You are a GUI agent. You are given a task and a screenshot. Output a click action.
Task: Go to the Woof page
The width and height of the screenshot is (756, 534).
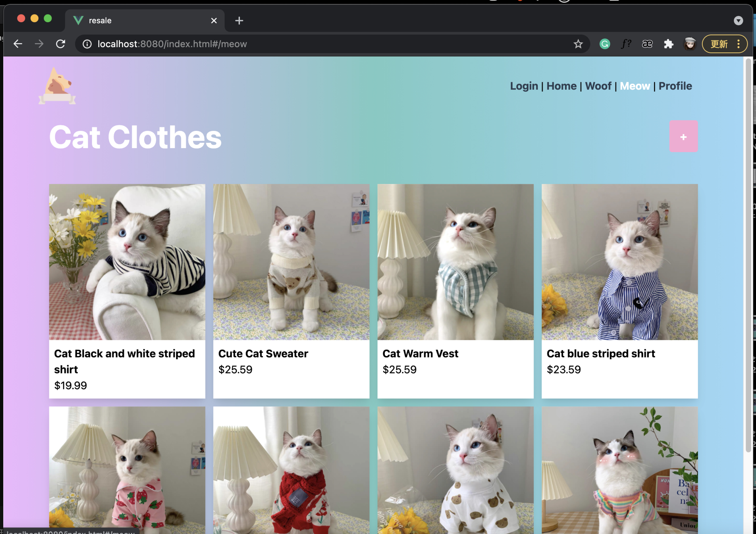(x=598, y=86)
